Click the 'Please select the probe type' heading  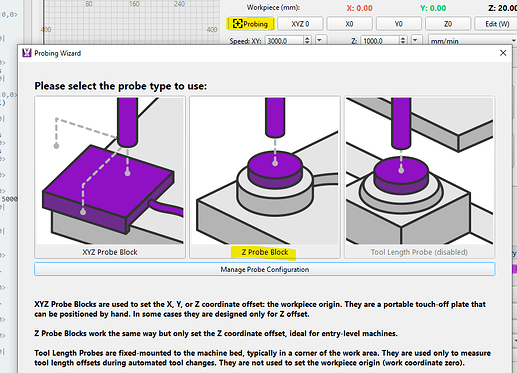[121, 86]
